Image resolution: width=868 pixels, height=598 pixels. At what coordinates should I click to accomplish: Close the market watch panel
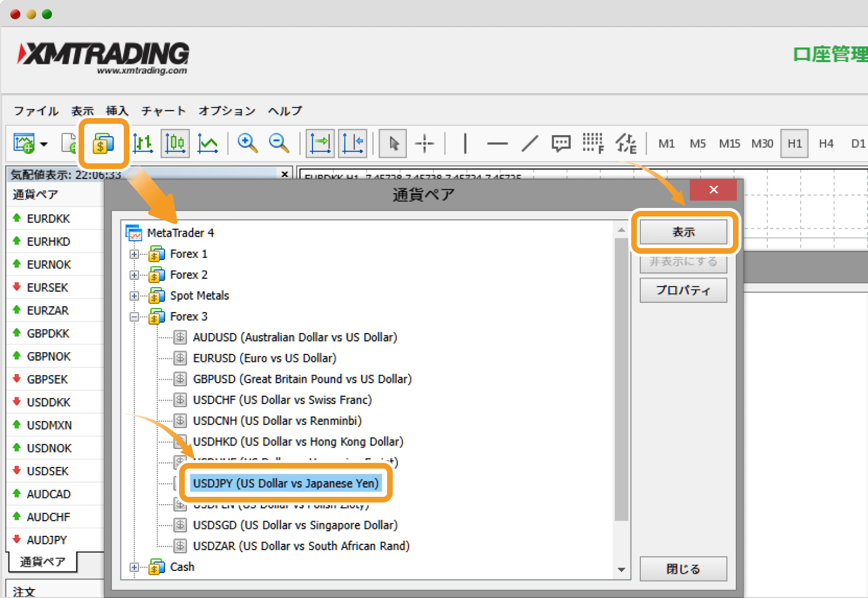pyautogui.click(x=285, y=174)
